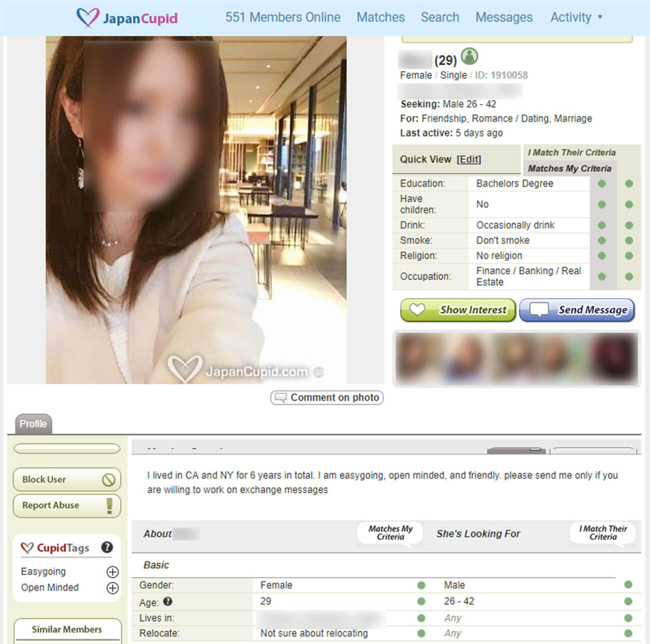Click the Block User prohibition icon
This screenshot has width=650, height=644.
(108, 480)
